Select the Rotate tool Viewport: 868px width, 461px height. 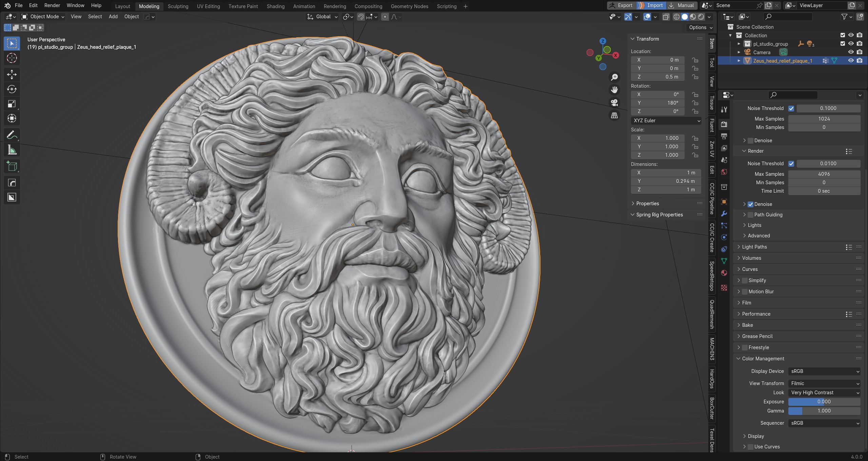coord(12,89)
